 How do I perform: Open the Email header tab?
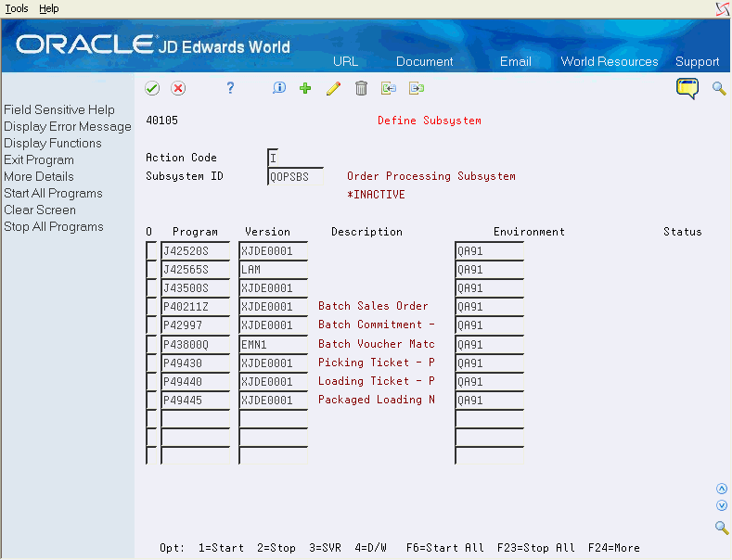(x=516, y=61)
